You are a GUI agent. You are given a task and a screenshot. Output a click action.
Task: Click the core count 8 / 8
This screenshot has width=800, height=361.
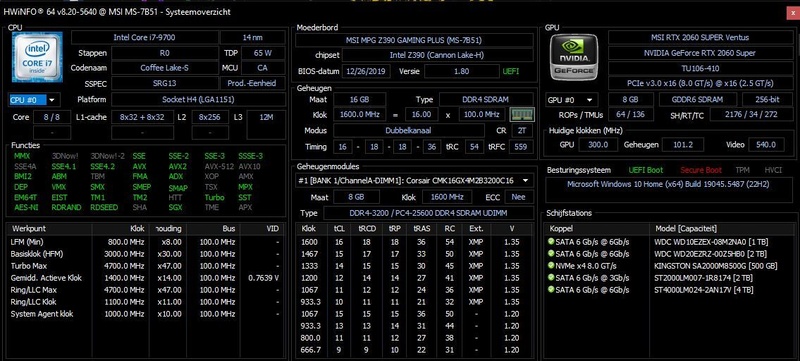[x=52, y=117]
